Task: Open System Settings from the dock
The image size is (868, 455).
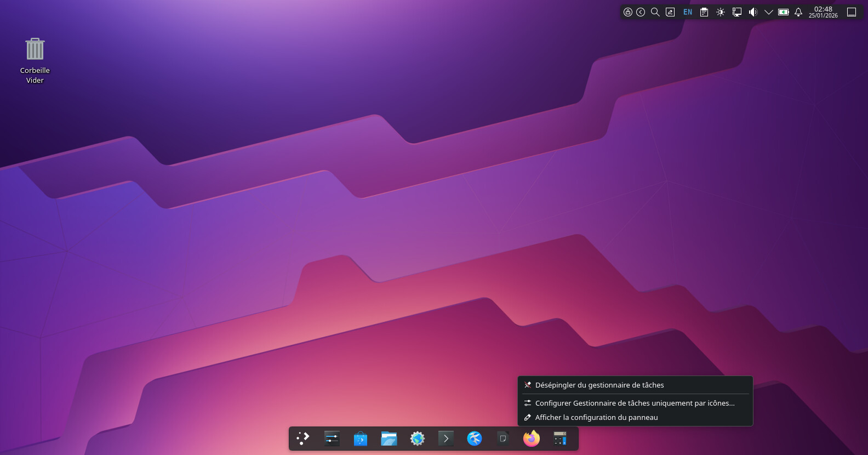Action: 332,439
